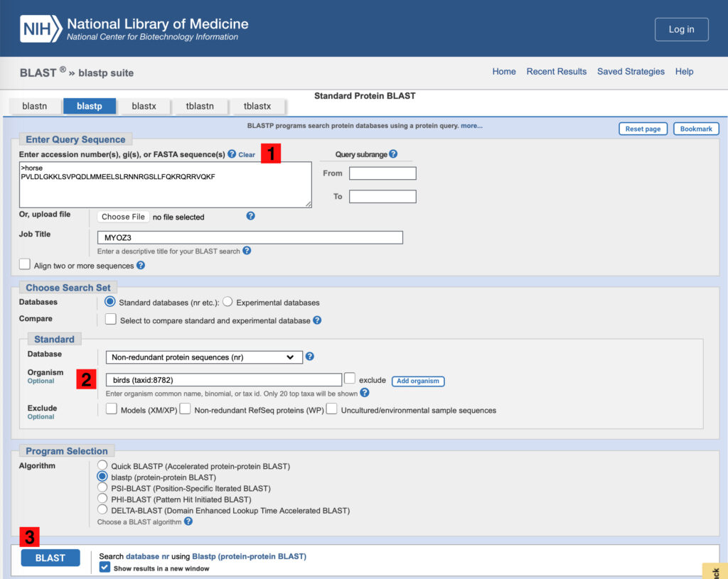Click help icon next to upload file
This screenshot has height=579, width=728.
(251, 216)
